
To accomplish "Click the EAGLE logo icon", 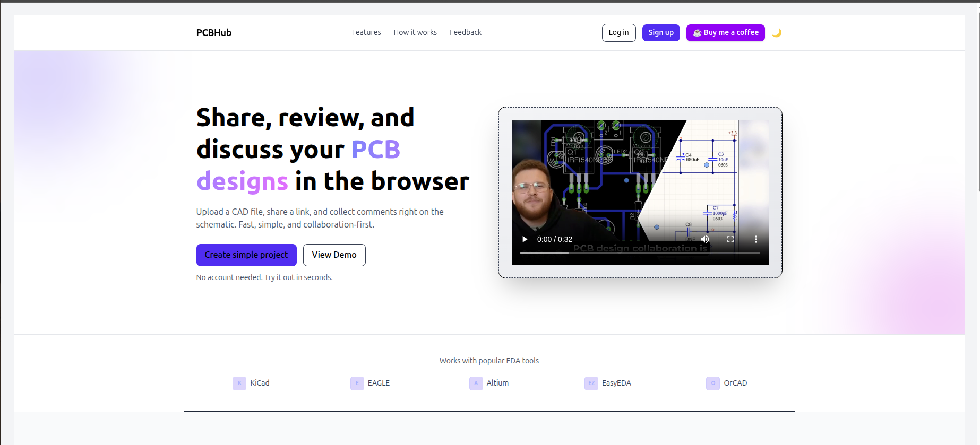I will pos(357,383).
